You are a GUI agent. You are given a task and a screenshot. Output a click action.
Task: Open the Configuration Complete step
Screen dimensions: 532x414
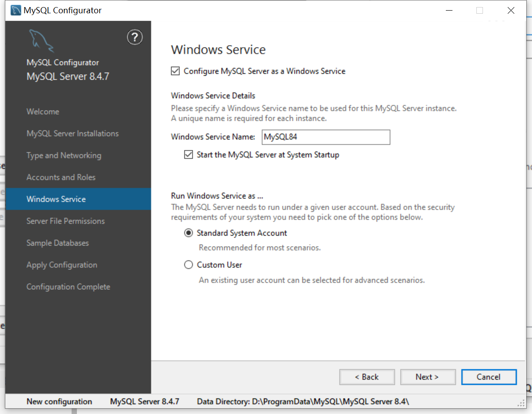point(68,287)
